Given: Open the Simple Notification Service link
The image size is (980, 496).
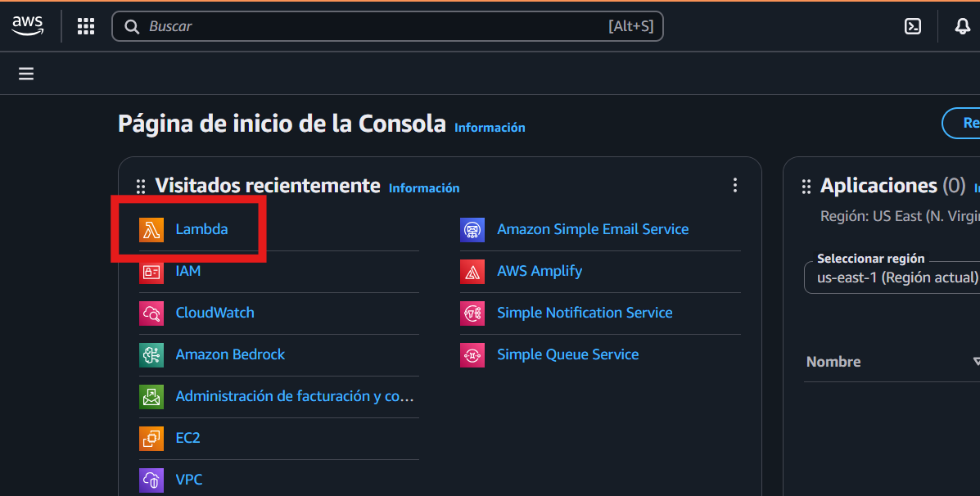Looking at the screenshot, I should tap(585, 313).
